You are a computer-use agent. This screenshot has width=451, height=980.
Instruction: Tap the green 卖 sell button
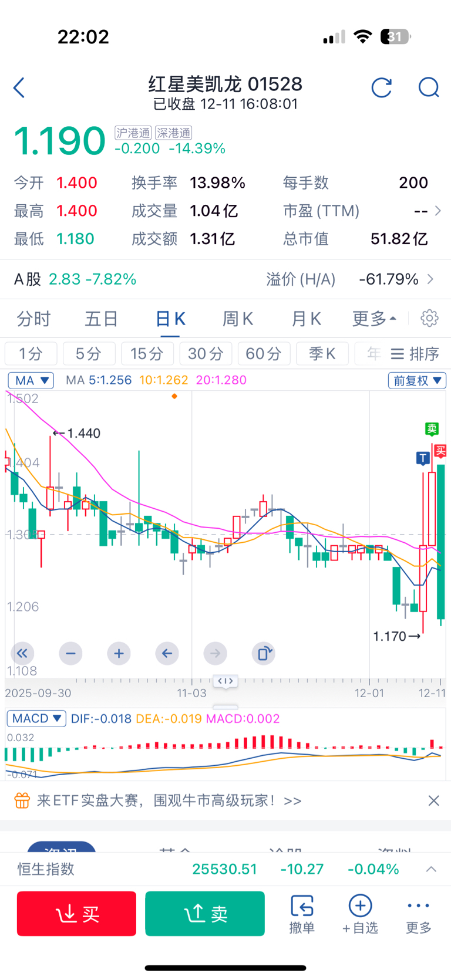(205, 913)
